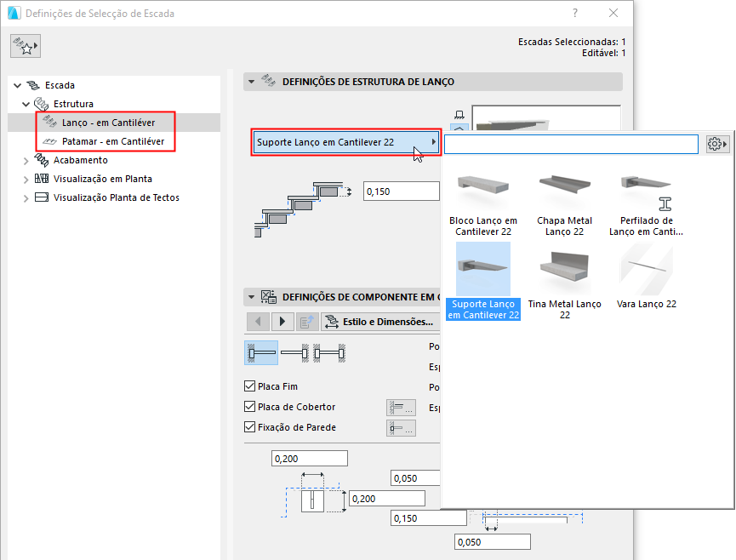Uncheck the Placa de Cobertor checkbox
This screenshot has width=736, height=560.
coord(251,408)
